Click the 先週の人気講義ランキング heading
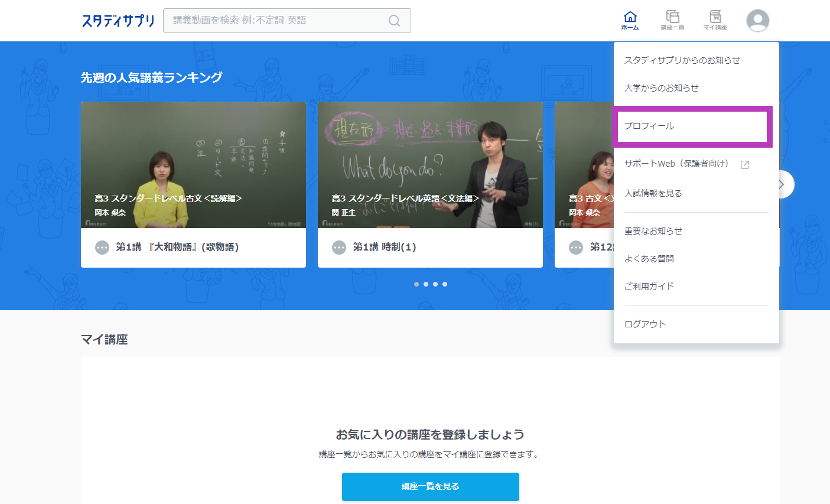Screen dimensions: 830x504 152,77
